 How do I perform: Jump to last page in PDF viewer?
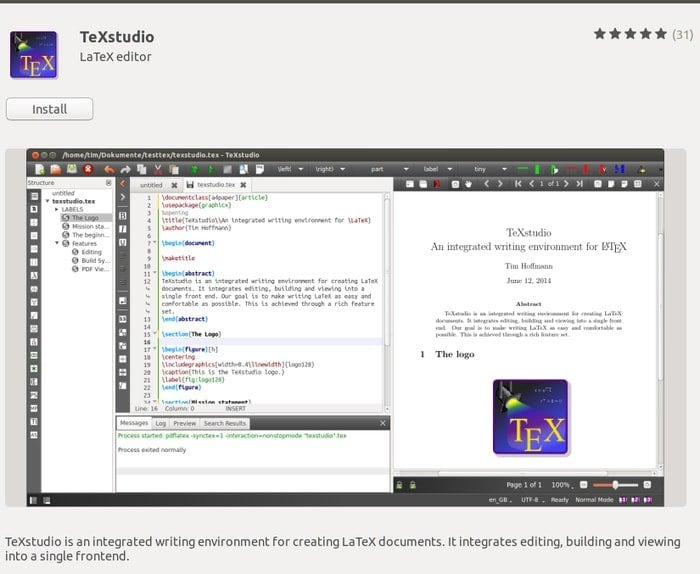click(x=579, y=184)
